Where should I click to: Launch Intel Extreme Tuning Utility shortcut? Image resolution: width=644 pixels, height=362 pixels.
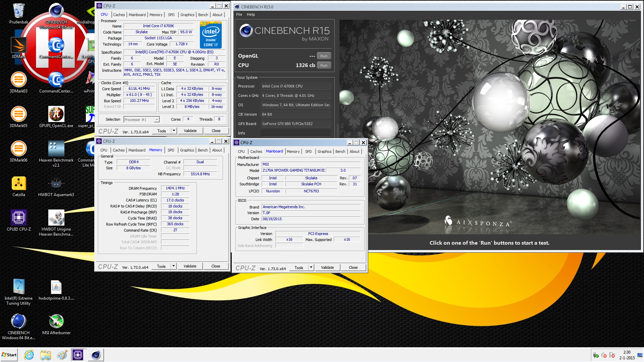[x=18, y=292]
